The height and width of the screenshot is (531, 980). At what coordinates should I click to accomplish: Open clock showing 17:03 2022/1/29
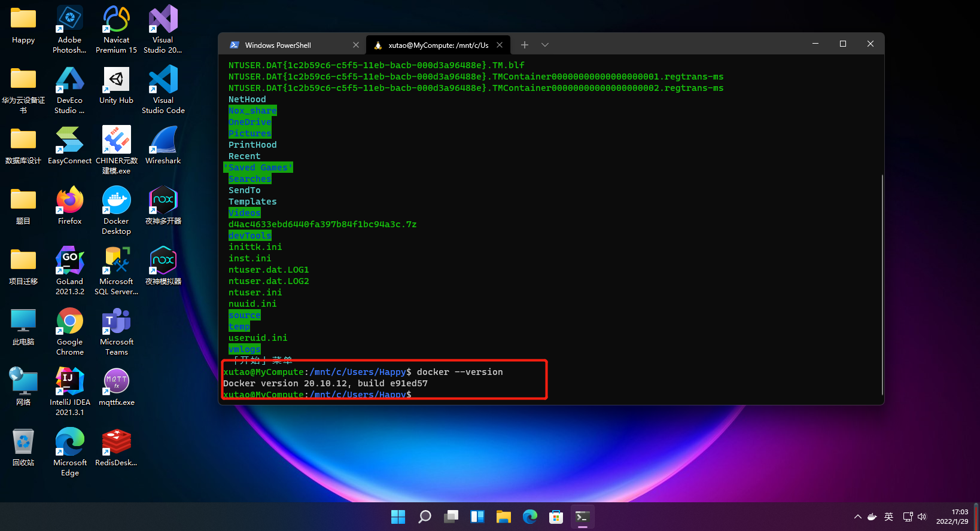pos(952,517)
